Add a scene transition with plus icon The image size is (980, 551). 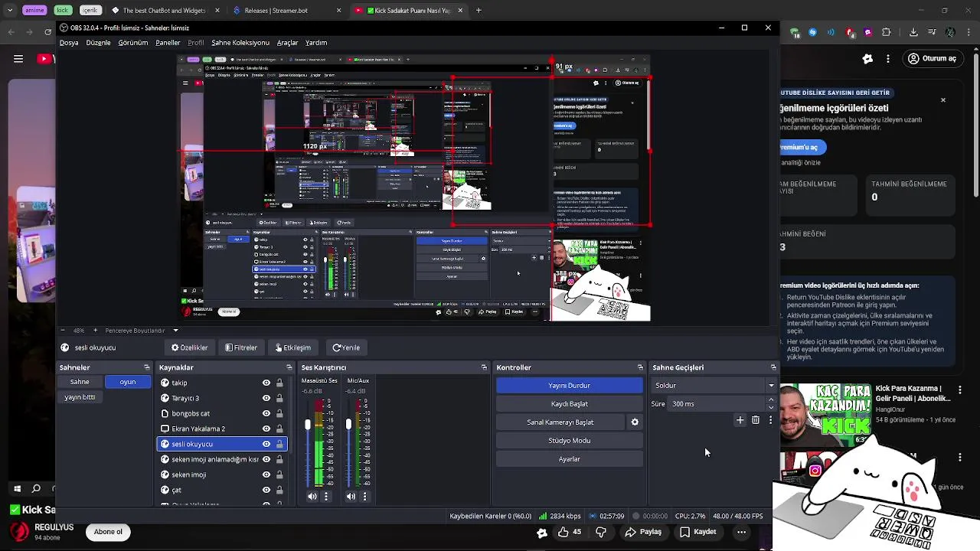(740, 420)
